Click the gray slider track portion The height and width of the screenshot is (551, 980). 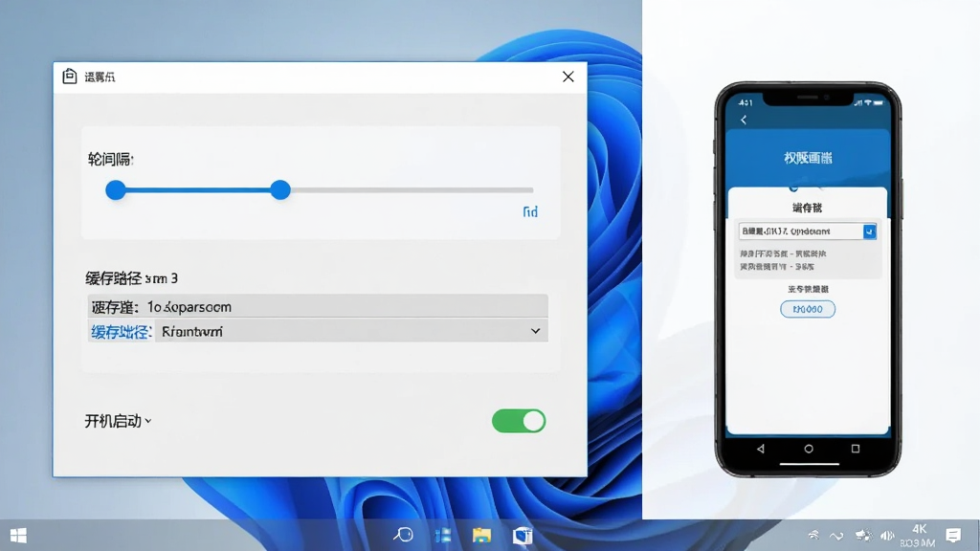(412, 190)
